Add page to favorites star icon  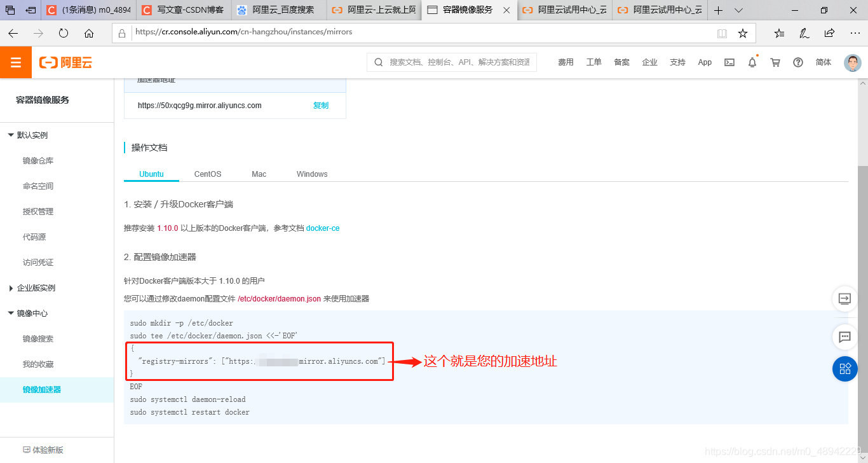click(x=743, y=33)
